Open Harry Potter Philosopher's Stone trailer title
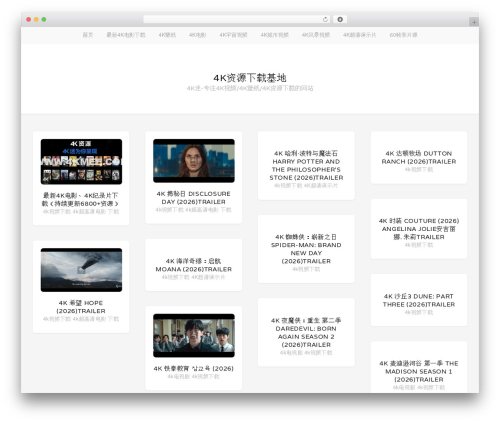The width and height of the screenshot is (500, 423). (x=306, y=165)
